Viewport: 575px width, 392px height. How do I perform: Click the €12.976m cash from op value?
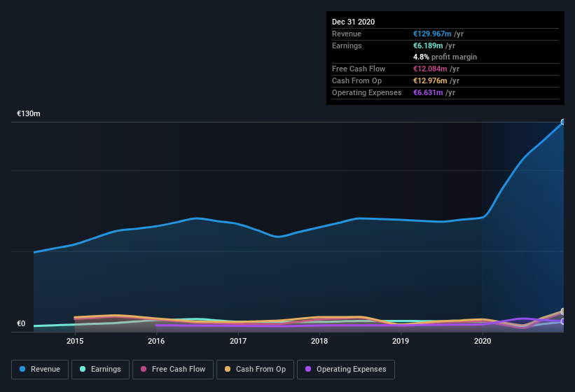click(430, 80)
